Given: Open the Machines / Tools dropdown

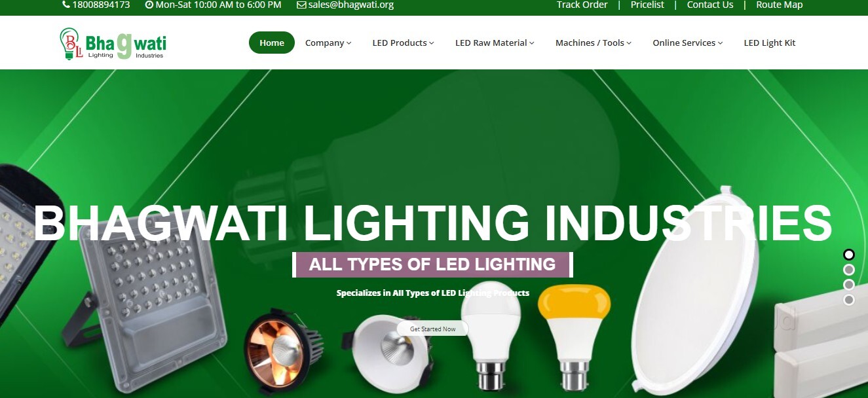Looking at the screenshot, I should [x=594, y=43].
